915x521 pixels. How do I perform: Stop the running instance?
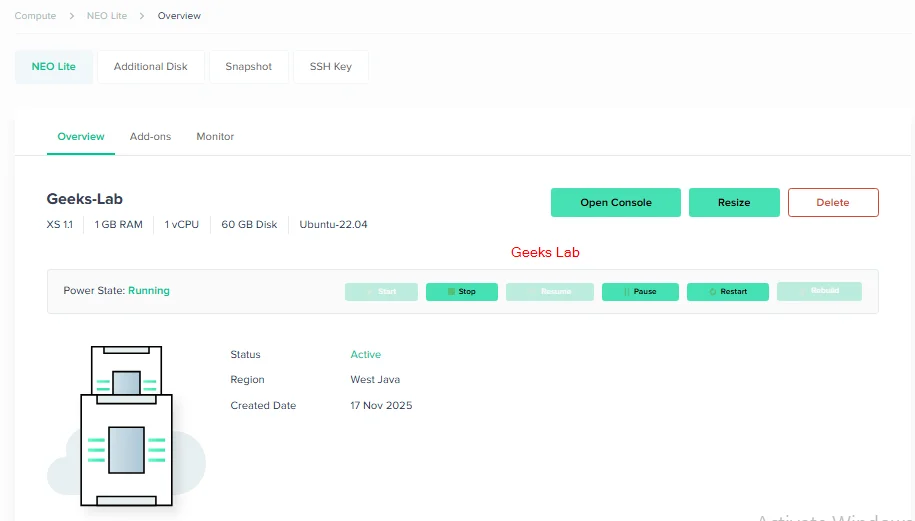pyautogui.click(x=462, y=292)
